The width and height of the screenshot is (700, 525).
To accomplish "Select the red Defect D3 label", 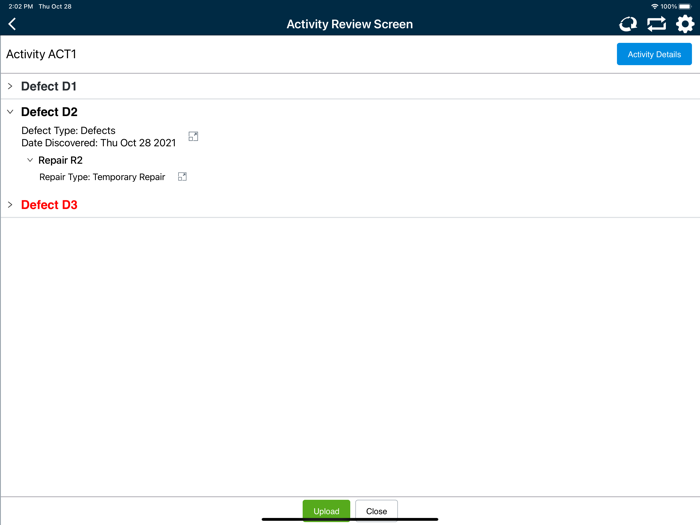I will pyautogui.click(x=49, y=205).
